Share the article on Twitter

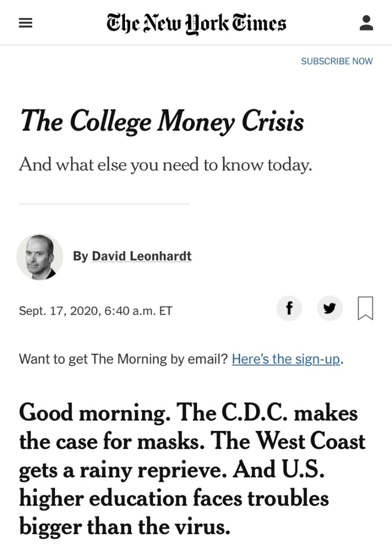click(x=330, y=308)
